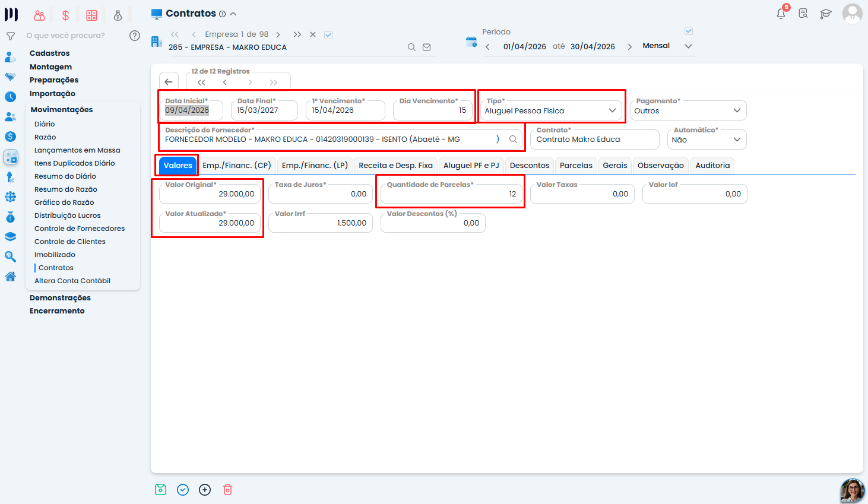Open the notifications bell
Screen dimensions: 868x504
(781, 13)
